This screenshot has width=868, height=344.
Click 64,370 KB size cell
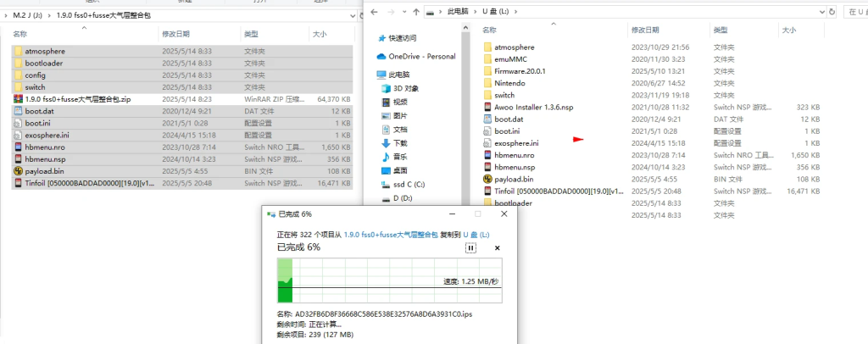point(335,99)
